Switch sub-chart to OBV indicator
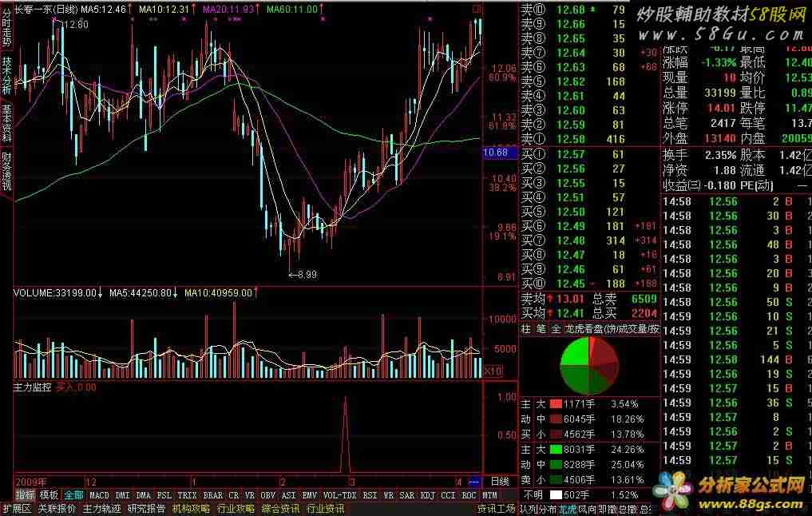Screen dimensions: 812x516 (267, 495)
